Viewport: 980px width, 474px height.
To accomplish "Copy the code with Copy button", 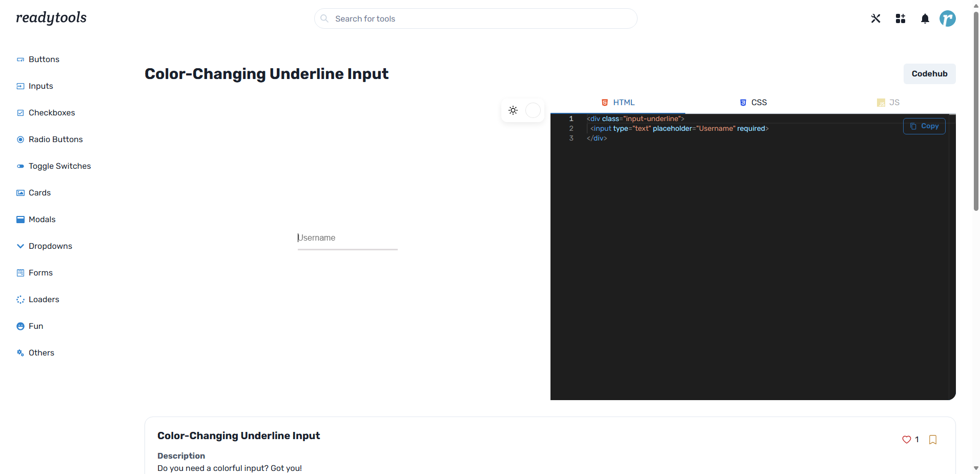I will pyautogui.click(x=924, y=126).
